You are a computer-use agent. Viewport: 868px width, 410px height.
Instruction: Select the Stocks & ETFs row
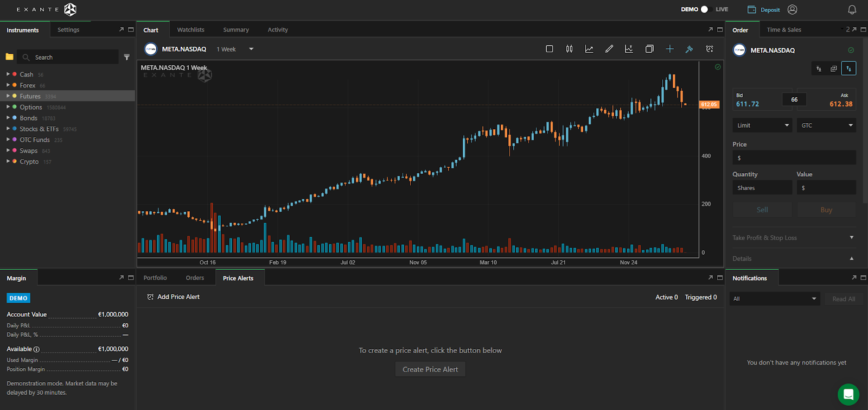tap(68, 129)
